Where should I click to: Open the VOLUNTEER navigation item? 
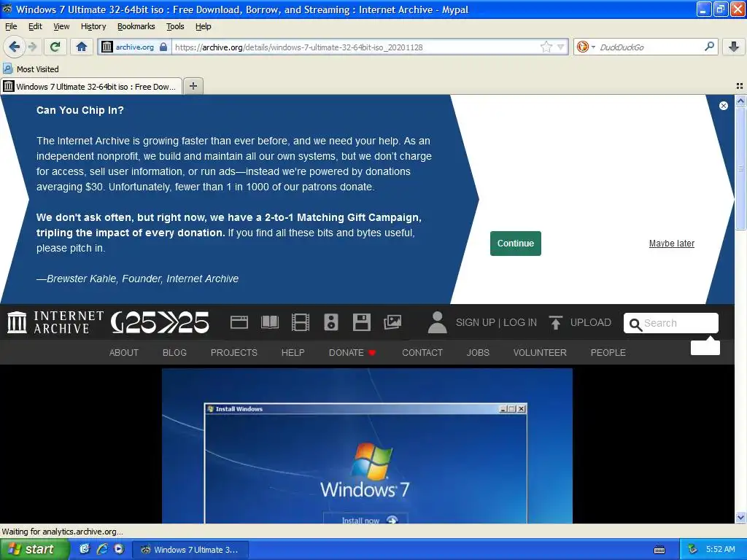point(540,352)
